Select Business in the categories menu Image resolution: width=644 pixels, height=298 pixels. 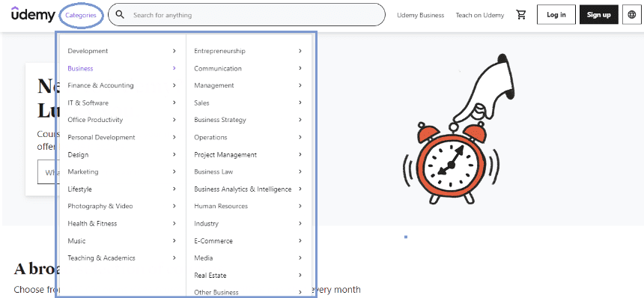[x=81, y=69]
